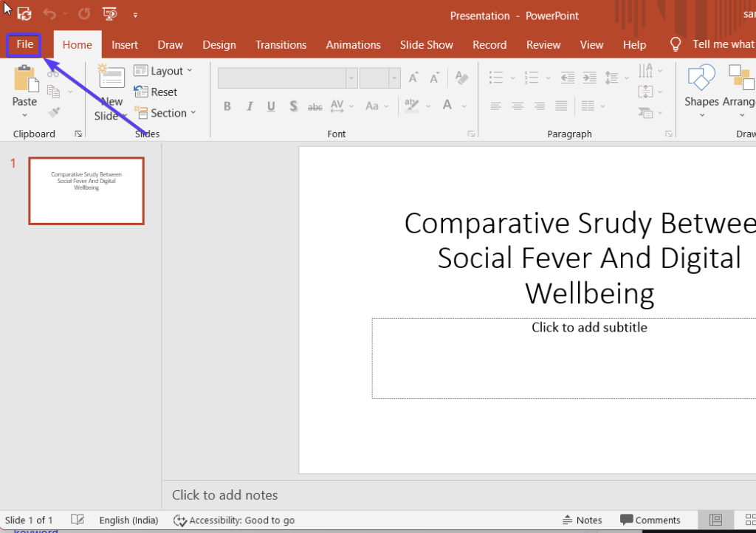
Task: Open font color dropdown arrow
Action: (x=464, y=106)
